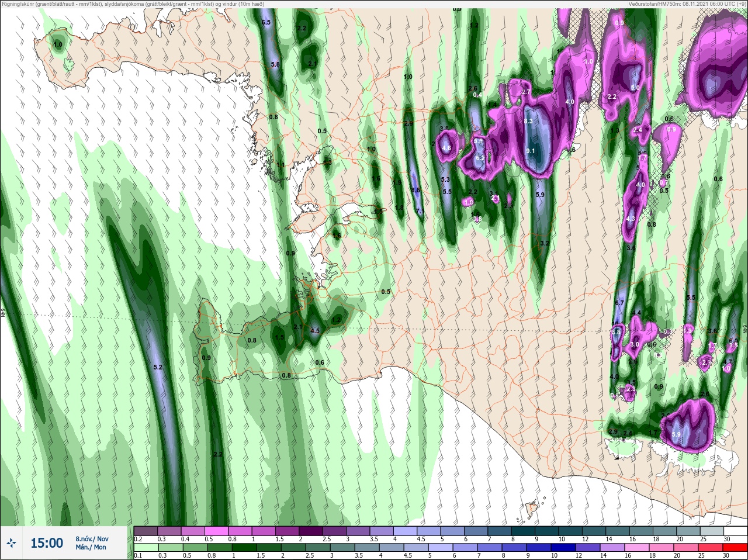748x560 pixels.
Task: Click the 4.6 value inside the purple snow area
Action: point(447,148)
